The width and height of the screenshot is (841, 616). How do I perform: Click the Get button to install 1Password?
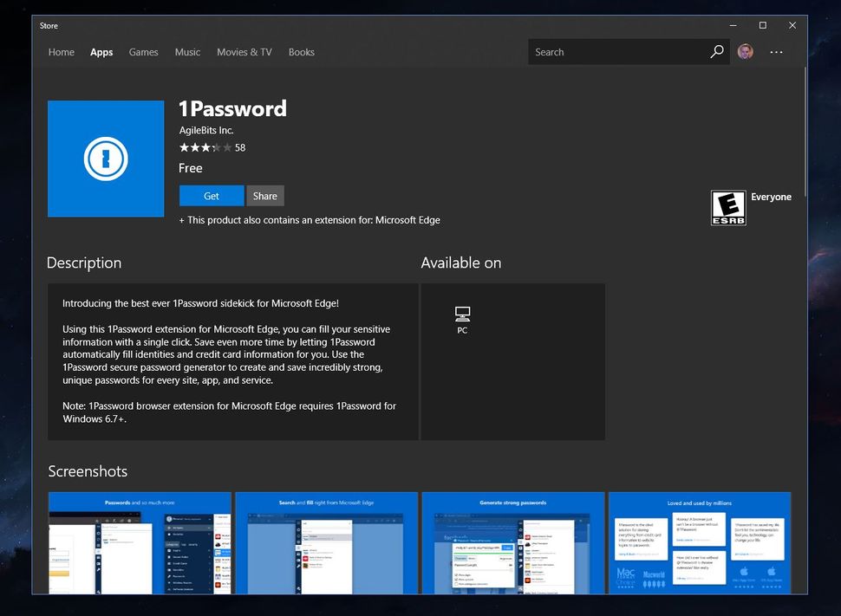click(x=211, y=195)
